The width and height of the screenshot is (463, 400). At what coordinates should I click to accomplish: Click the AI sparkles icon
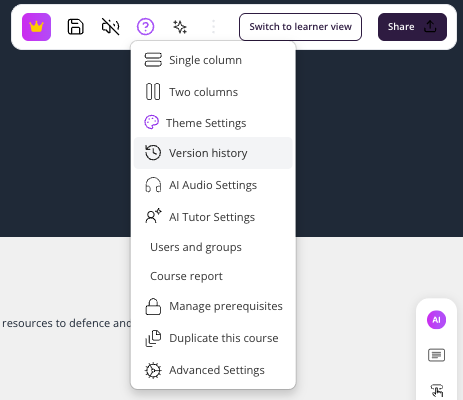(180, 27)
